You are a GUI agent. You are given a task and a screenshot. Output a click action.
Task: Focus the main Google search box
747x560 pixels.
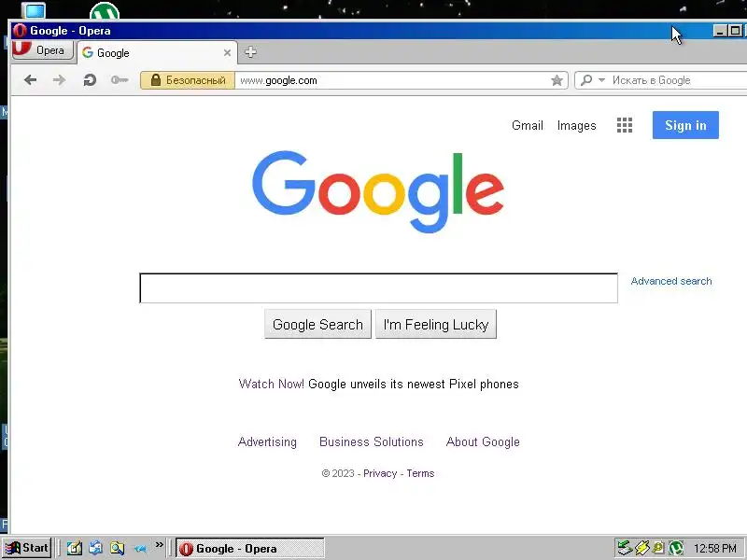pos(379,288)
